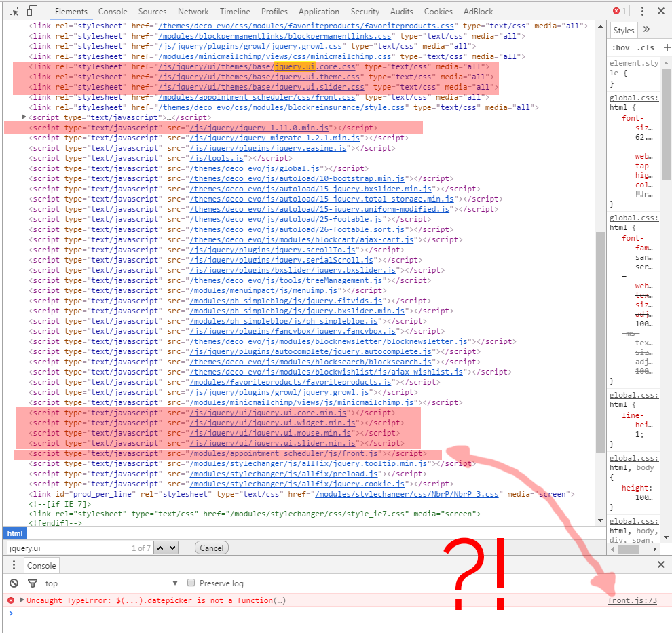The image size is (672, 633).
Task: Show more Styles sidebar tabs chevron
Action: pos(646,30)
